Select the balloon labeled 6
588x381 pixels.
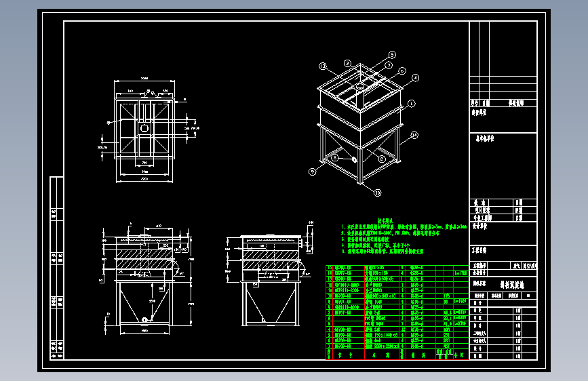pos(402,71)
